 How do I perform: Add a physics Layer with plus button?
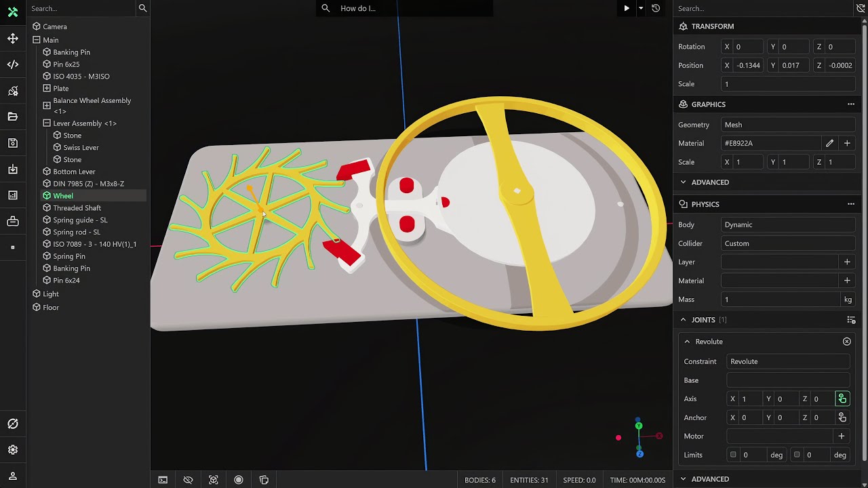point(847,262)
